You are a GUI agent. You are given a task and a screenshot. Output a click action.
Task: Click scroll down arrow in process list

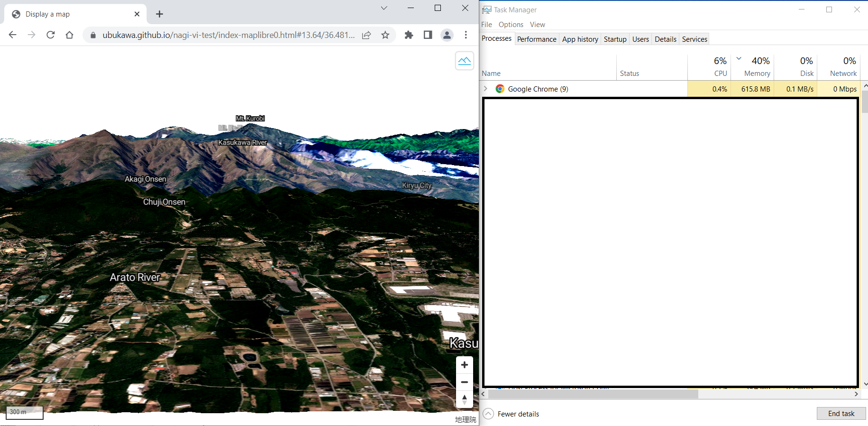pos(865,384)
